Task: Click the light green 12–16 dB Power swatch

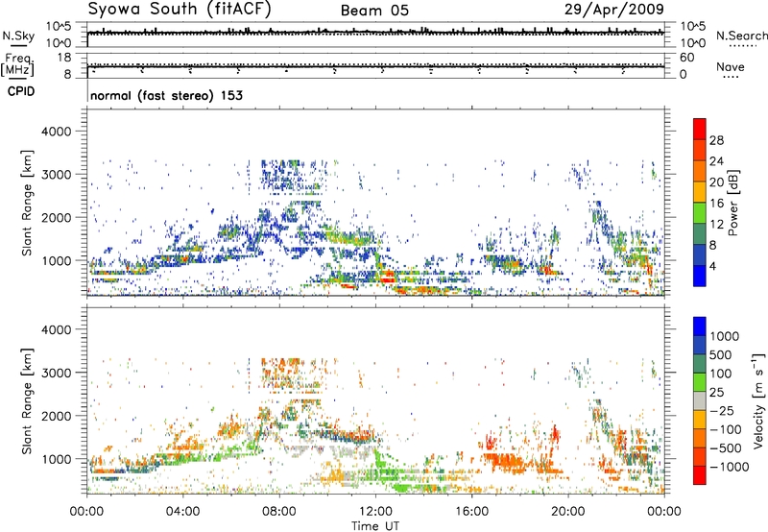Action: coord(700,213)
